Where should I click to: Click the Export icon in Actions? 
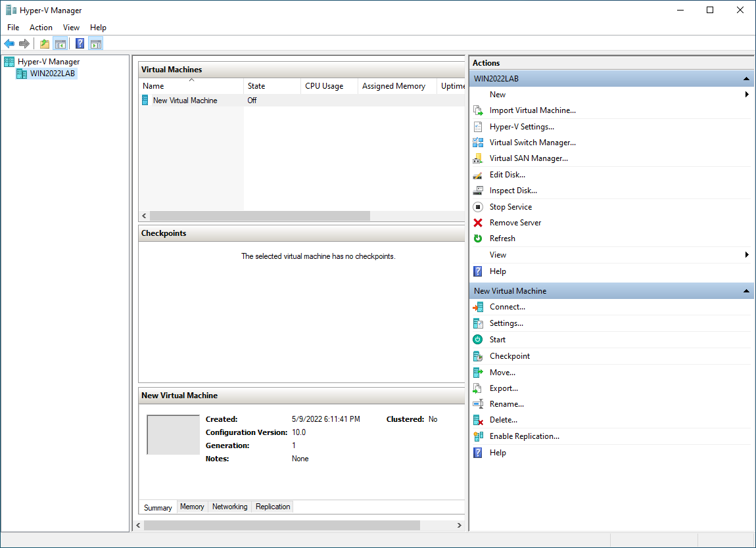478,388
